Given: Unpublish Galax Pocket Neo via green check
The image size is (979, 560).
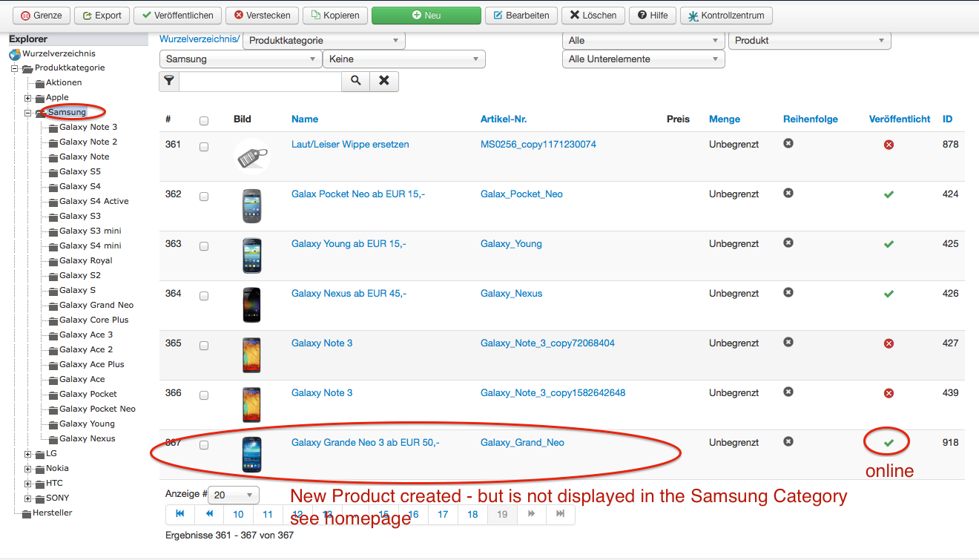Looking at the screenshot, I should point(889,194).
